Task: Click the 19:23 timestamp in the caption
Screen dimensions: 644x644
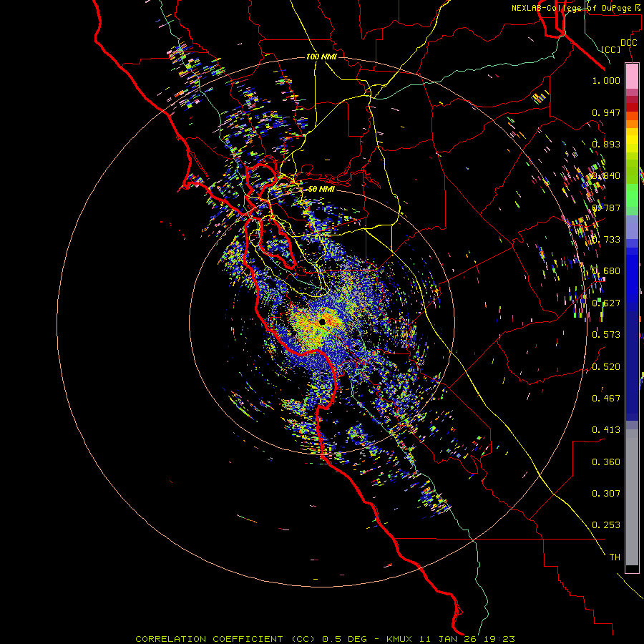Action: [498, 639]
